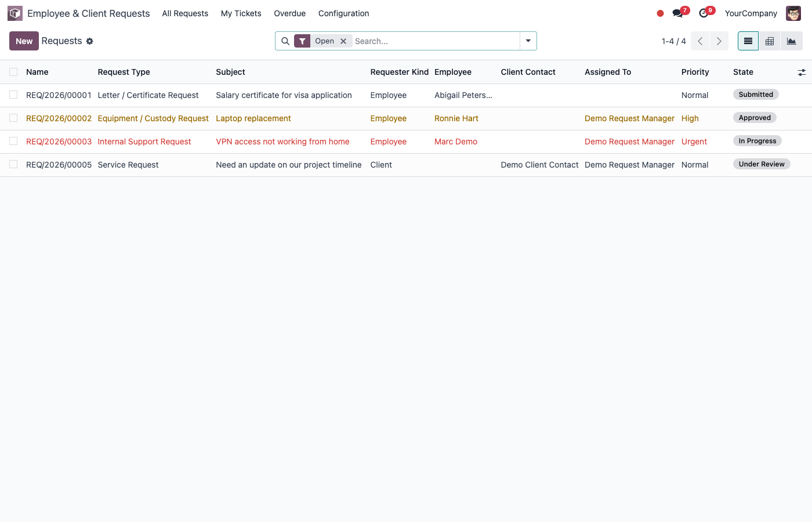Click the Urgent priority cell
Viewport: 812px width, 522px height.
694,142
